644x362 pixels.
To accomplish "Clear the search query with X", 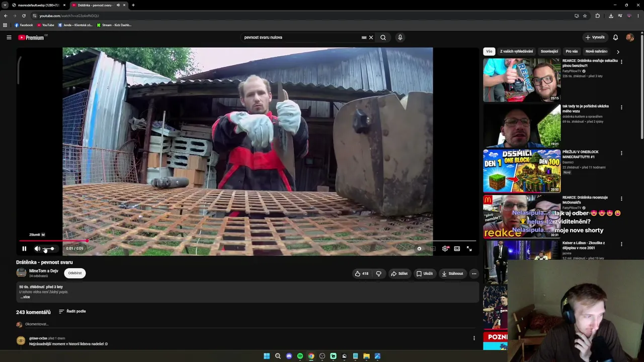I will [x=371, y=37].
